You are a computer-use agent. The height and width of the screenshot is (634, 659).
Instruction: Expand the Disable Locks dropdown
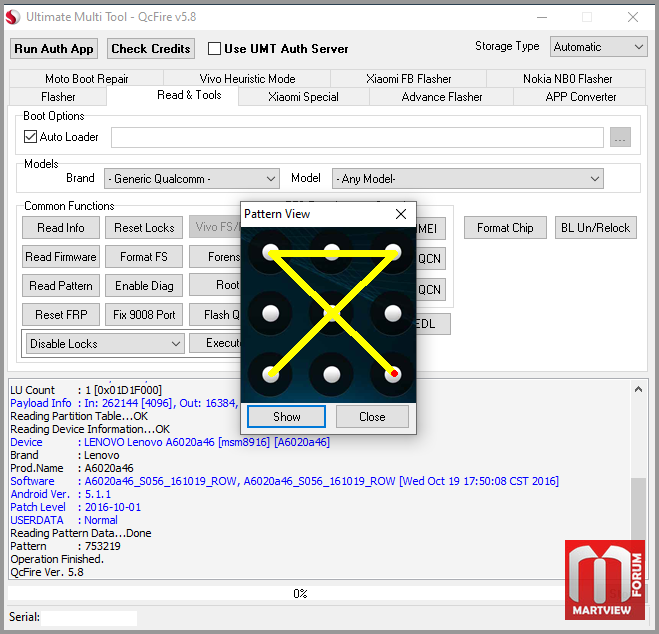[x=105, y=344]
